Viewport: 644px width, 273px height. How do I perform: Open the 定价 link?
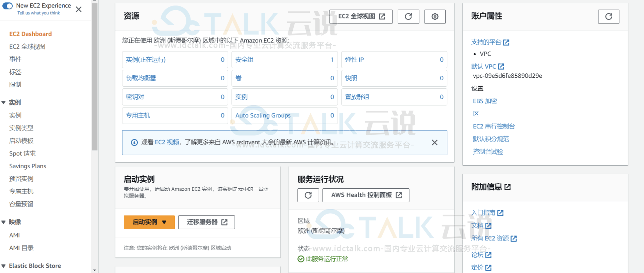click(481, 268)
